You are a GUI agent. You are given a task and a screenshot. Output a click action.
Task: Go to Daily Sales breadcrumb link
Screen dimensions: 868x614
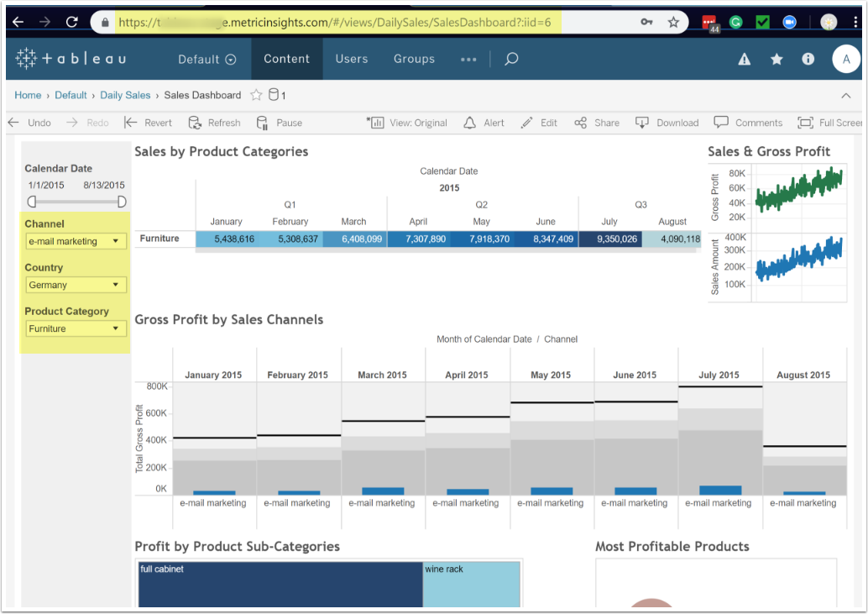click(x=125, y=95)
